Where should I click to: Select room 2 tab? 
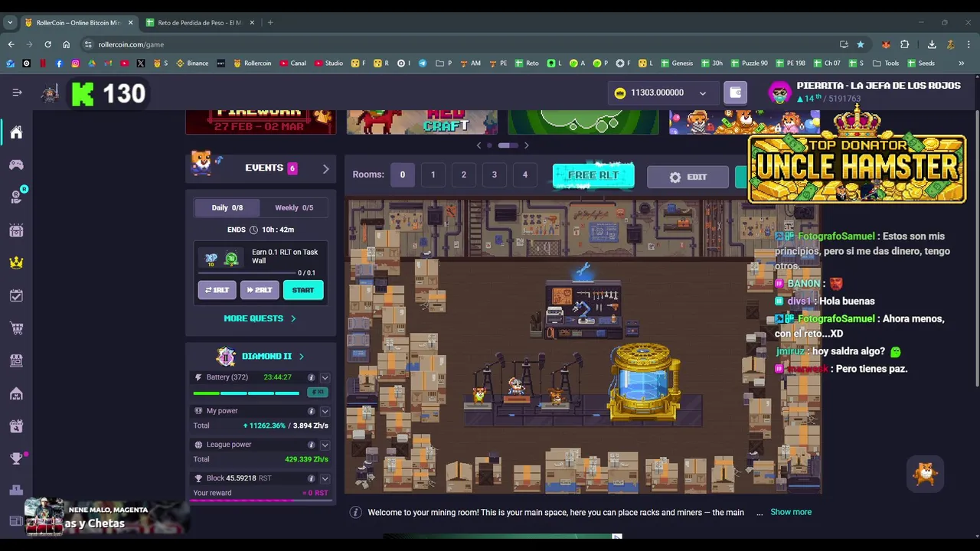coord(464,175)
